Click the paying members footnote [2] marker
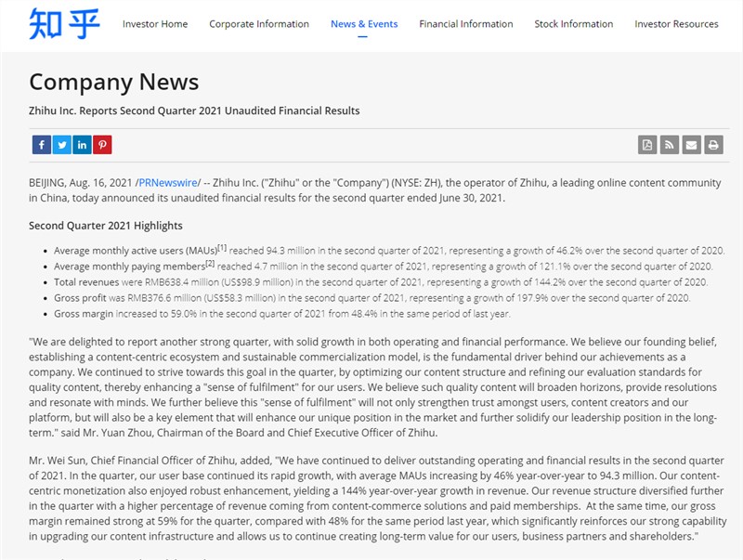The image size is (743, 560). [x=210, y=264]
